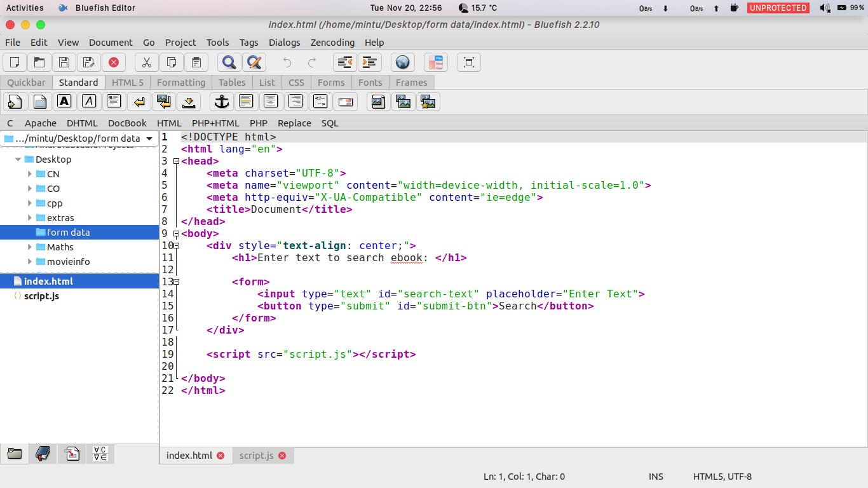Indent code with the indent icon
868x488 pixels.
point(370,62)
